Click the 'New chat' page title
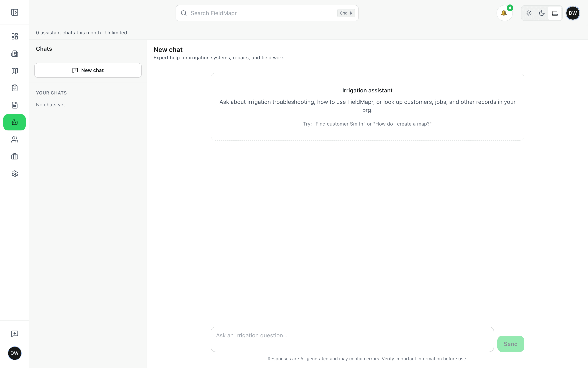Viewport: 588px width, 368px height. coord(168,50)
